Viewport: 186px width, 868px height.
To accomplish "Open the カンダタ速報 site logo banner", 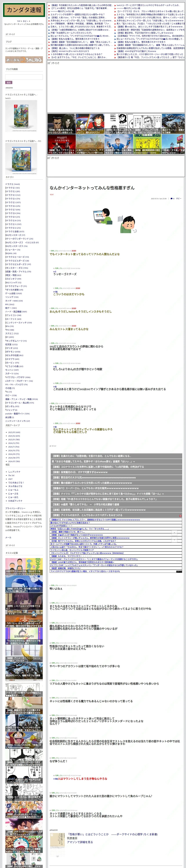I will click(x=24, y=10).
